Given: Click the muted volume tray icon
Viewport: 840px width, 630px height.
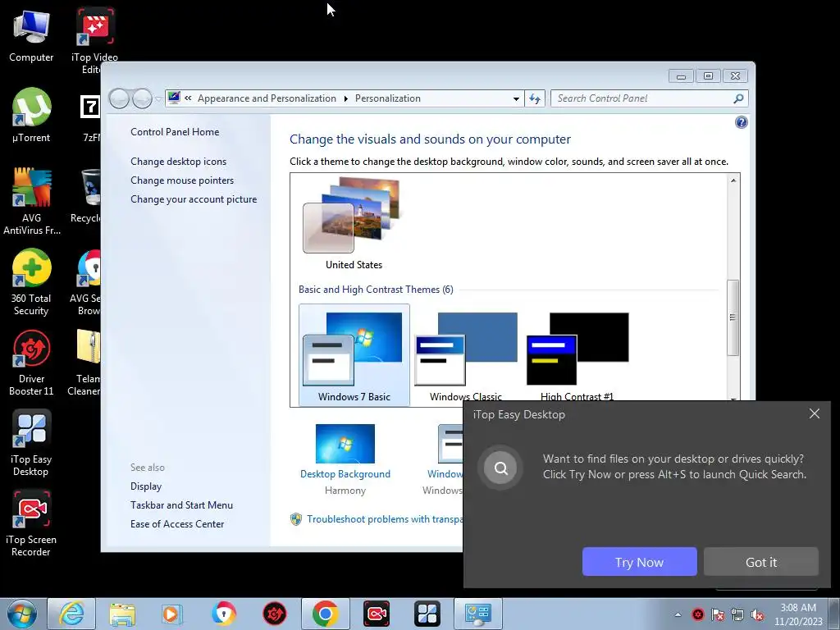Looking at the screenshot, I should point(757,614).
